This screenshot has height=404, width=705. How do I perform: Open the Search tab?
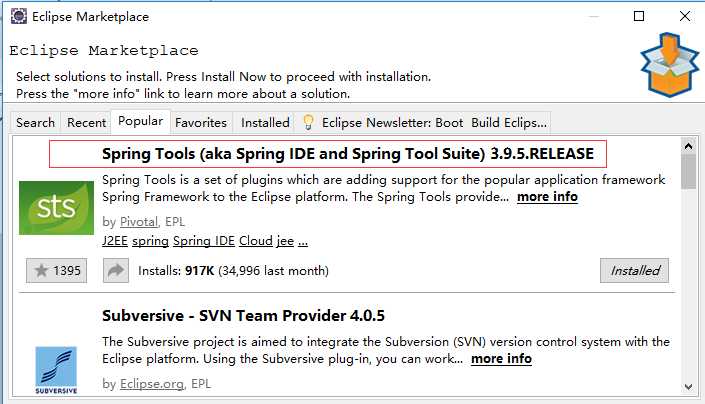click(36, 123)
